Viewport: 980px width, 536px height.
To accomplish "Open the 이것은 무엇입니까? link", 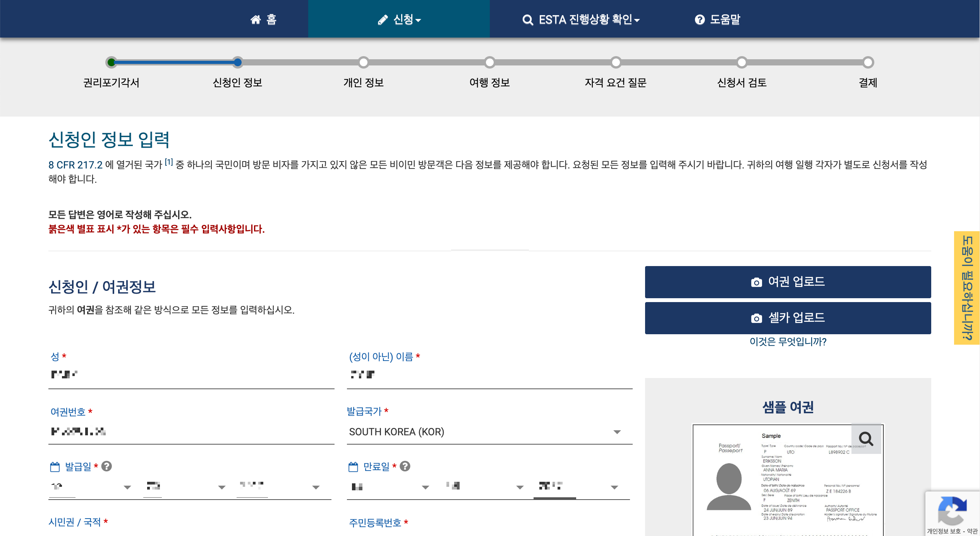I will tap(788, 342).
